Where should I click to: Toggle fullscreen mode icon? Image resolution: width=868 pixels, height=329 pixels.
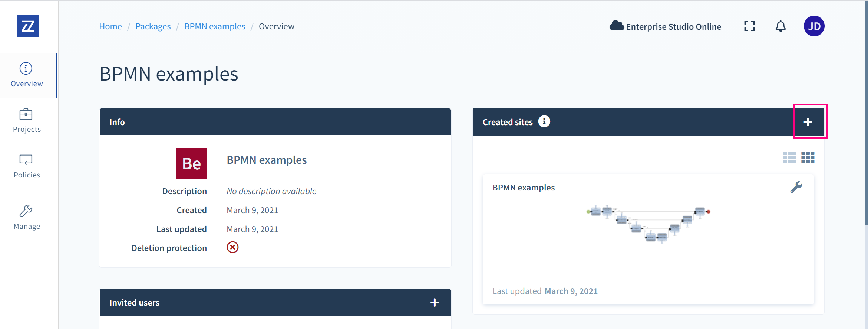coord(749,26)
